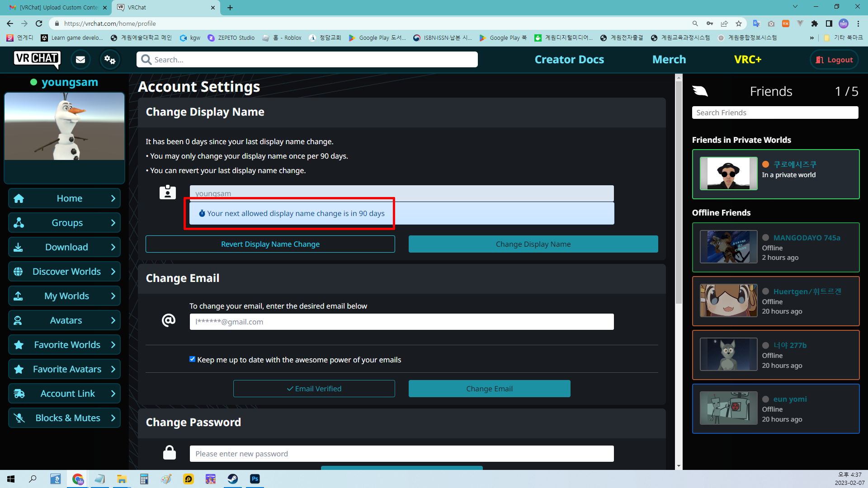The image size is (868, 488).
Task: Click the VRChat logo
Action: click(x=37, y=59)
